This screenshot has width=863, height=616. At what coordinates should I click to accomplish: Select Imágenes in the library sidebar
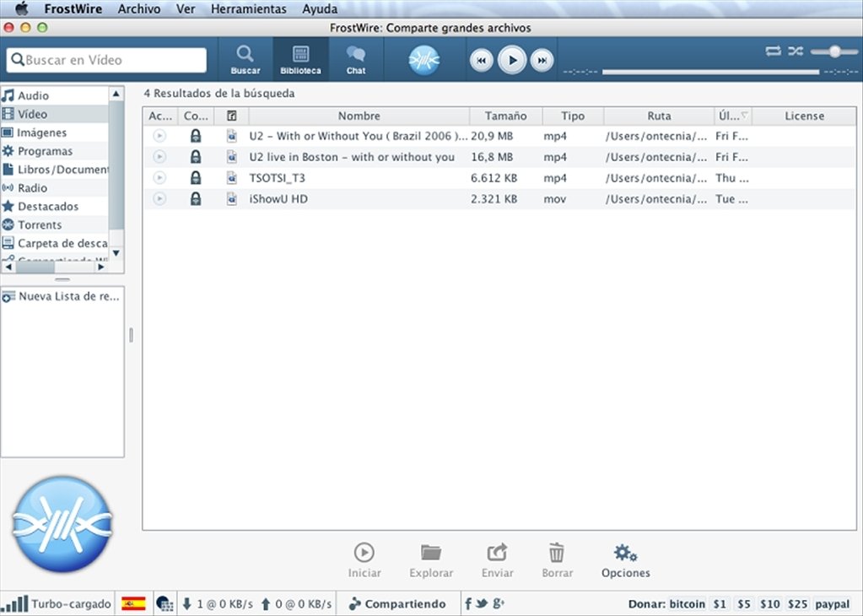[55, 132]
